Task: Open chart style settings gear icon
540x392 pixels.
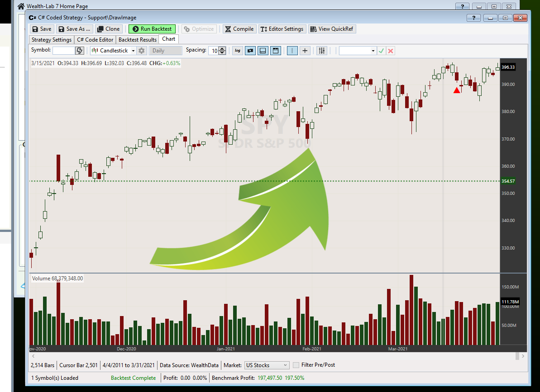Action: 142,51
